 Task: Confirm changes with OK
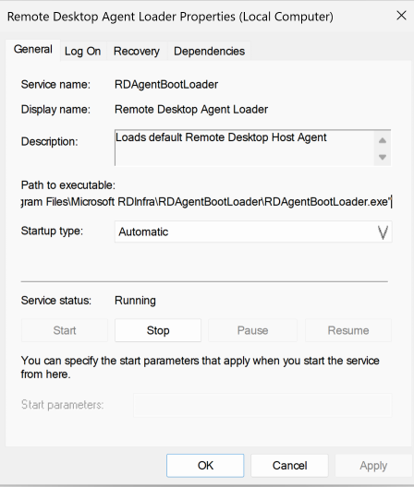pos(205,465)
